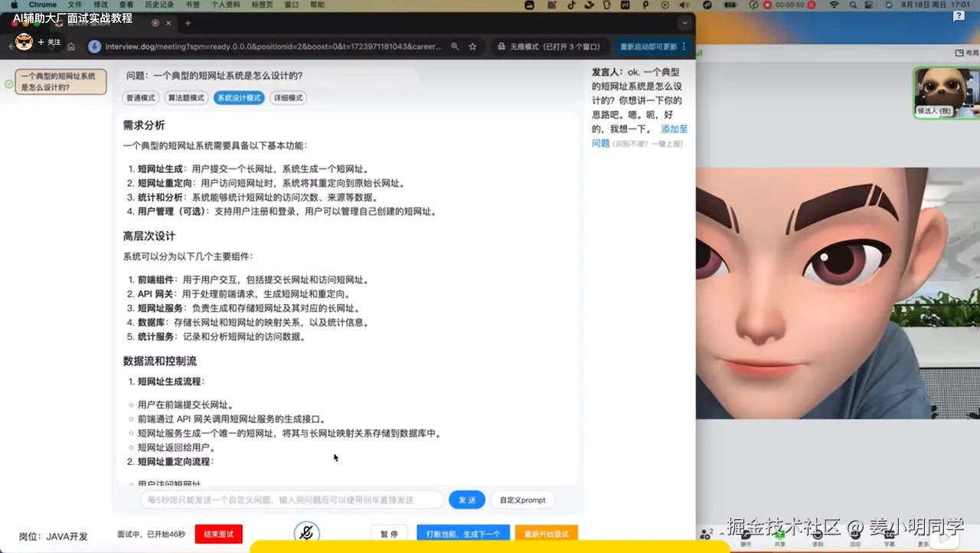
Task: Click the TikTok icon in the menu bar
Action: [x=571, y=5]
